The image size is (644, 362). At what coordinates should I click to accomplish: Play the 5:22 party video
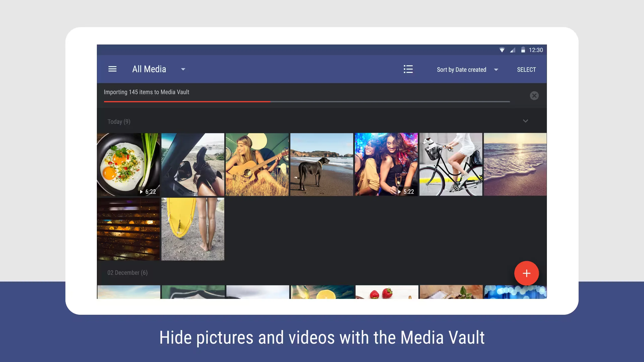386,164
